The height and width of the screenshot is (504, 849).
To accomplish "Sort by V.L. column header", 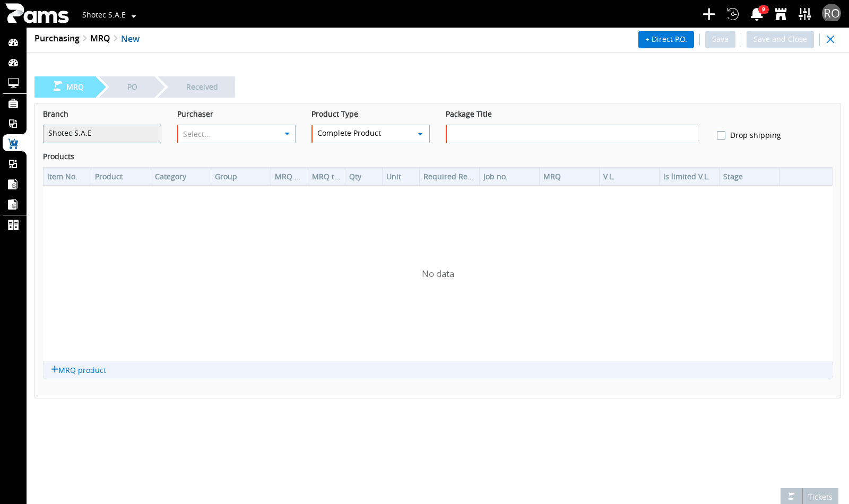I will pos(629,177).
